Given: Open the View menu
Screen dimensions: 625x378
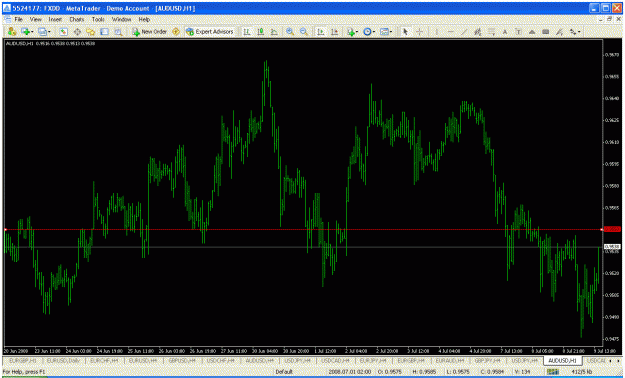Looking at the screenshot, I should click(35, 19).
